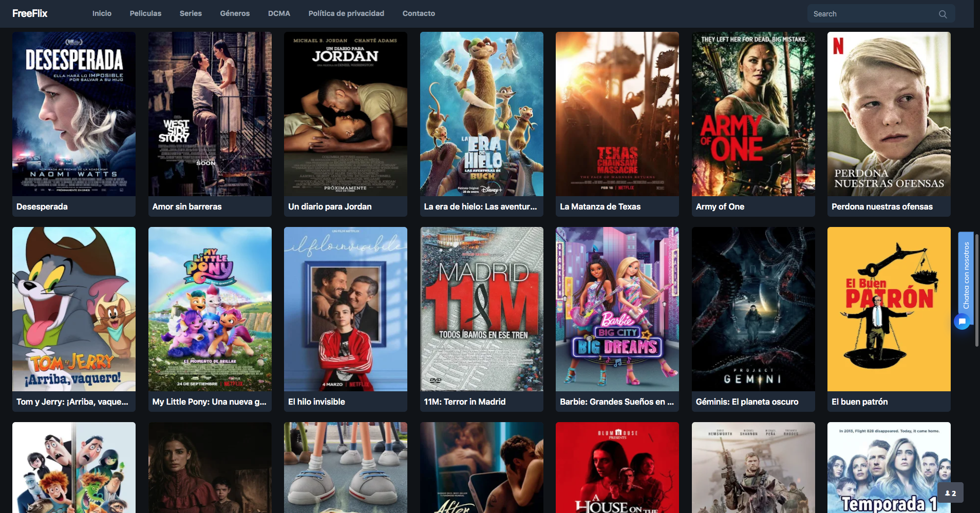Click La Matanza de Texas title

coord(600,206)
